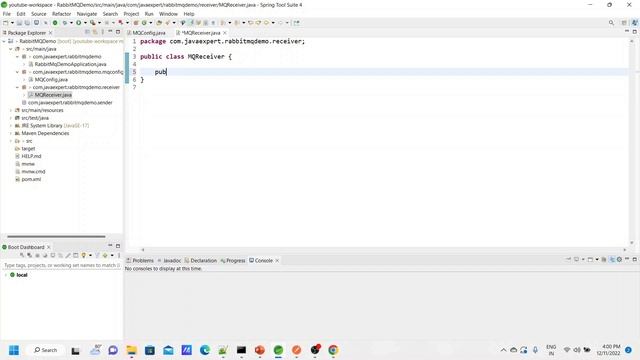The image size is (640, 360).
Task: Expand the local node in Boot Dashboard
Action: 6,275
